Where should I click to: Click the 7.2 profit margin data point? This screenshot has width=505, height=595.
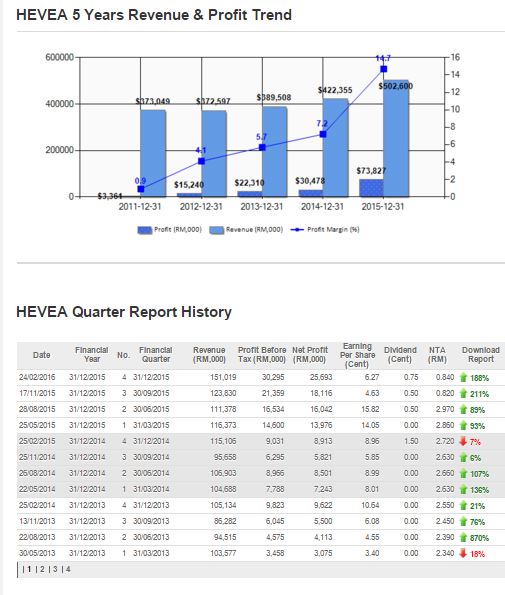323,134
